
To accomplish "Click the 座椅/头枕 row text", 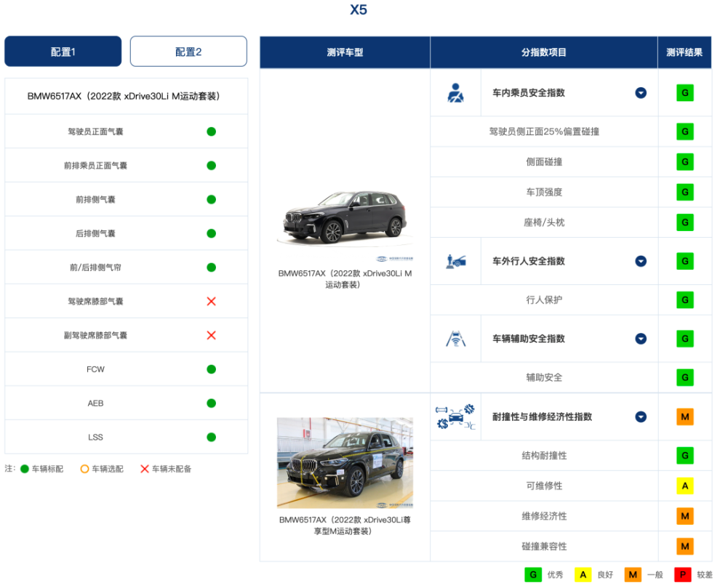I will tap(544, 222).
